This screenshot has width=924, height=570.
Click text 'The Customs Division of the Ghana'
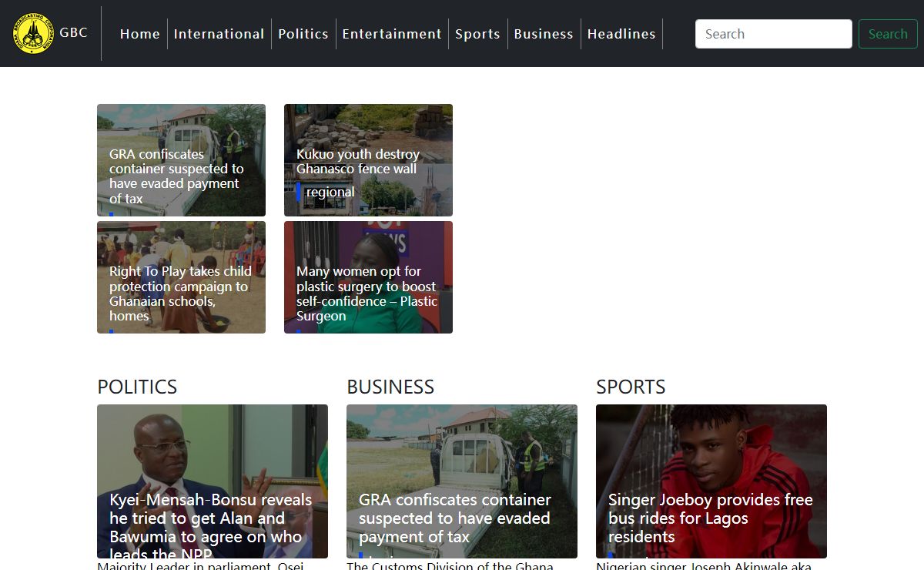point(450,566)
